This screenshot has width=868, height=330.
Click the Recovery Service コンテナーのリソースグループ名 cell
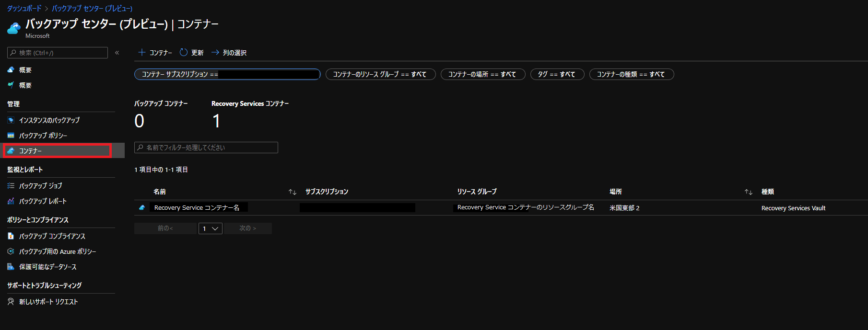click(526, 207)
